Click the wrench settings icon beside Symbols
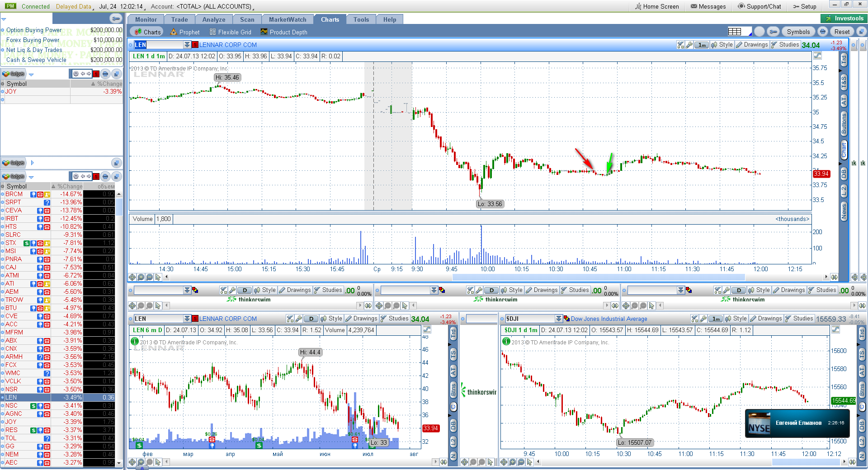 (774, 32)
